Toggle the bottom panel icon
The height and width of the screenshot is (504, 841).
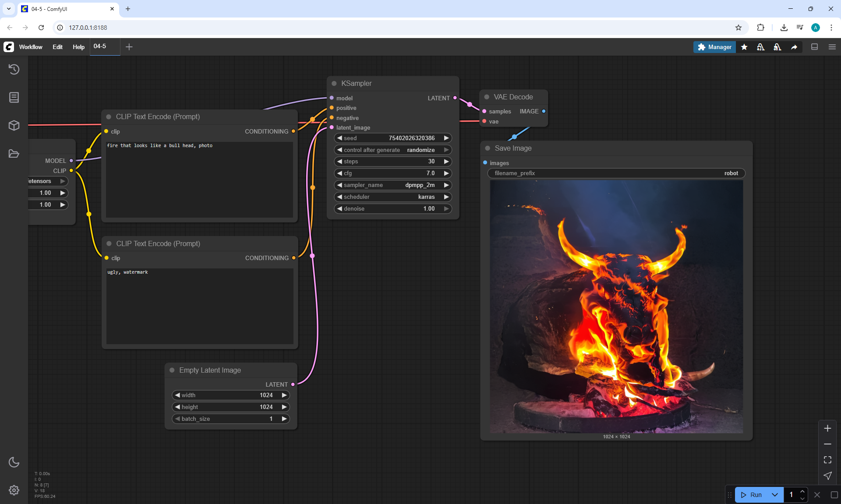click(x=814, y=47)
